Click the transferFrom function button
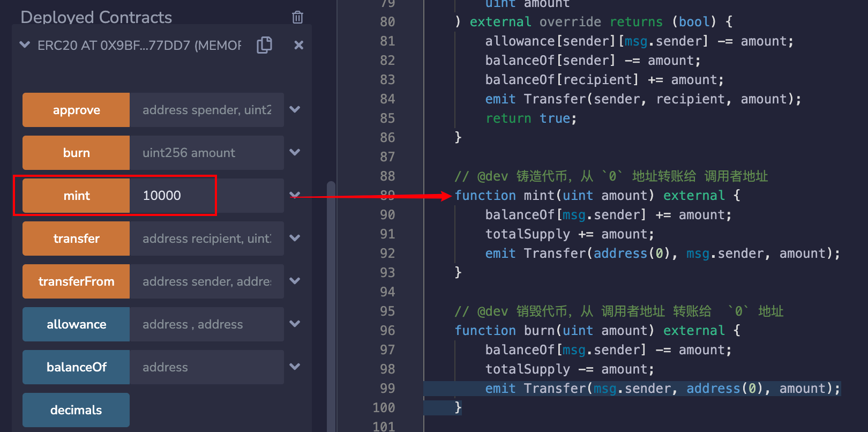The width and height of the screenshot is (868, 432). coord(76,281)
